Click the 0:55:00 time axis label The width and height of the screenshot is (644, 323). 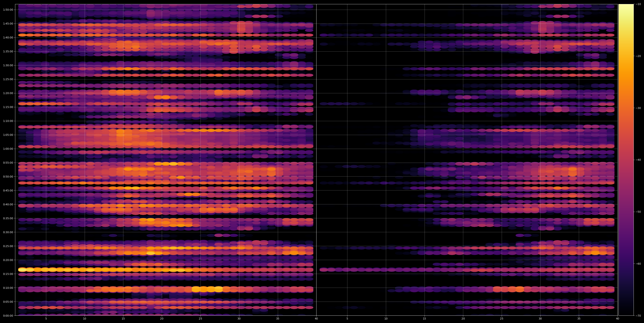pos(8,163)
